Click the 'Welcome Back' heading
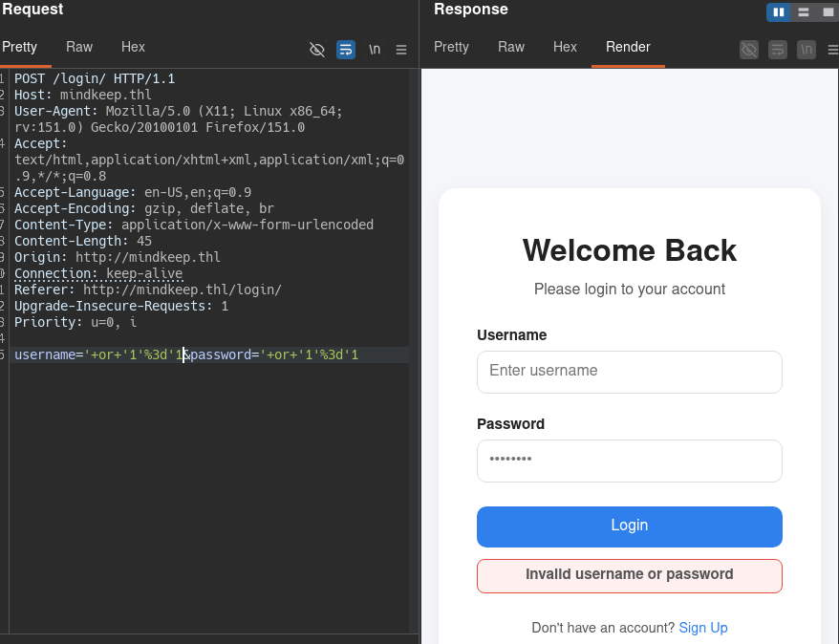The image size is (839, 644). [629, 250]
